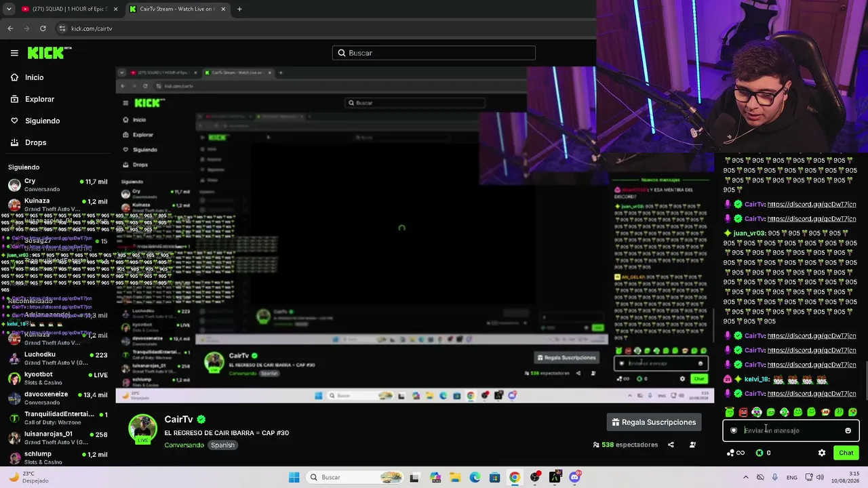
Task: Focus the Kick Buscar search box
Action: click(x=434, y=53)
